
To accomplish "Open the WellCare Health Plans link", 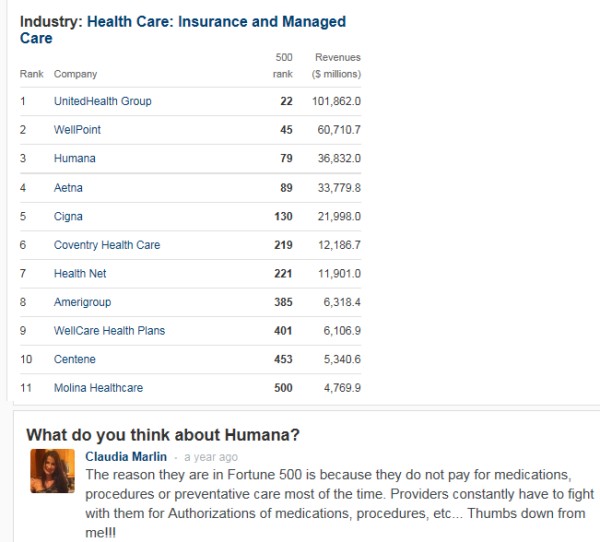I will [109, 330].
